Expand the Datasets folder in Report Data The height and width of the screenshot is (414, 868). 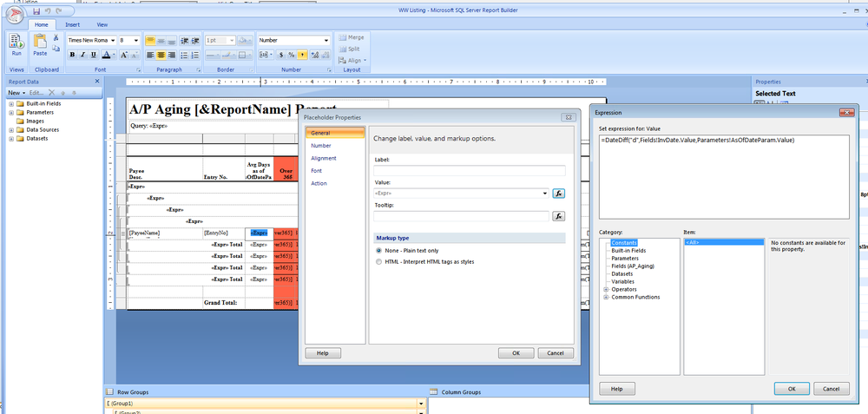(x=11, y=138)
